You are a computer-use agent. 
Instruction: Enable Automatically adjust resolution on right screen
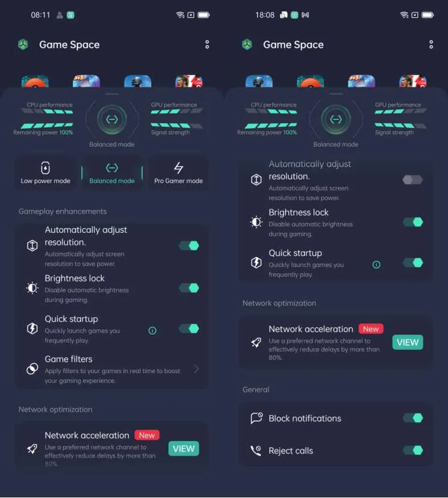tap(413, 180)
